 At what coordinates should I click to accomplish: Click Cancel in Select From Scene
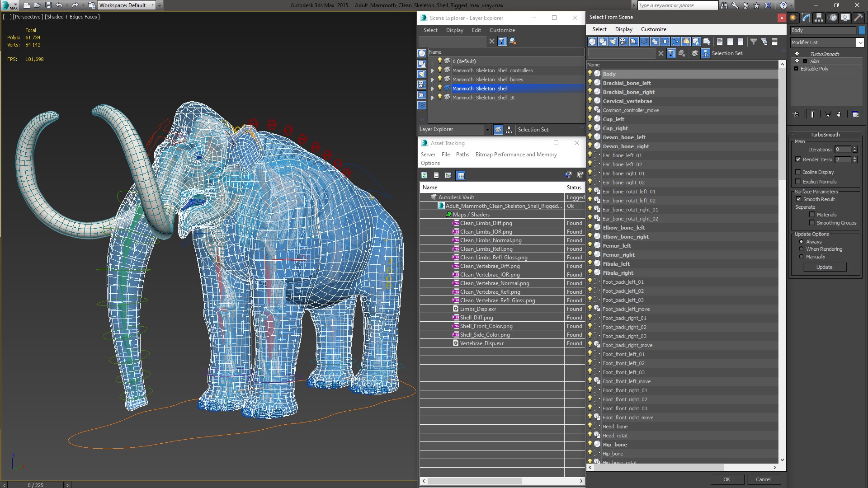point(763,479)
